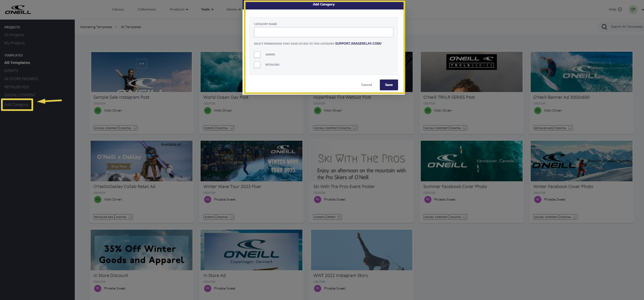This screenshot has width=644, height=300.
Task: Click Hyperfreak Fire Wetsuit Post title
Action: click(342, 97)
